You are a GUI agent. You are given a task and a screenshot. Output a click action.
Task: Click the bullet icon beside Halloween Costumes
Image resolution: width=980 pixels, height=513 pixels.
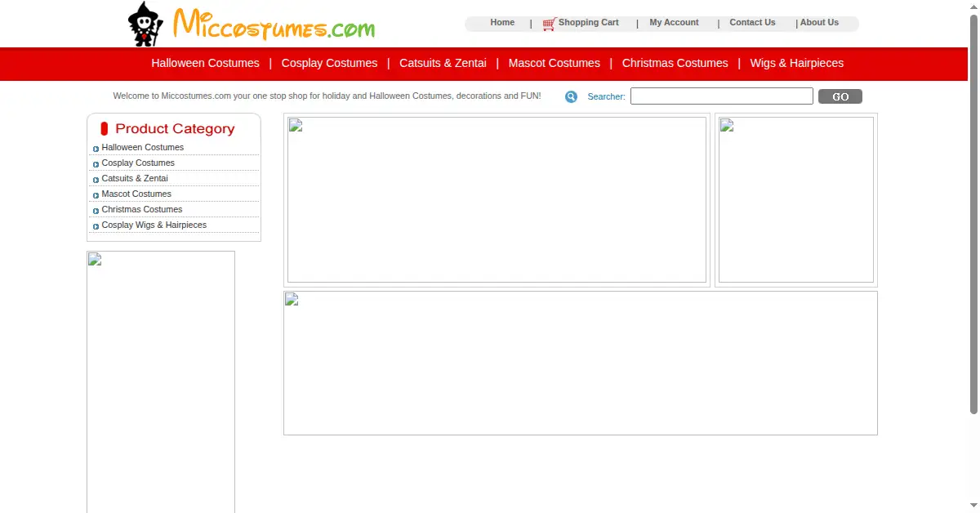96,149
